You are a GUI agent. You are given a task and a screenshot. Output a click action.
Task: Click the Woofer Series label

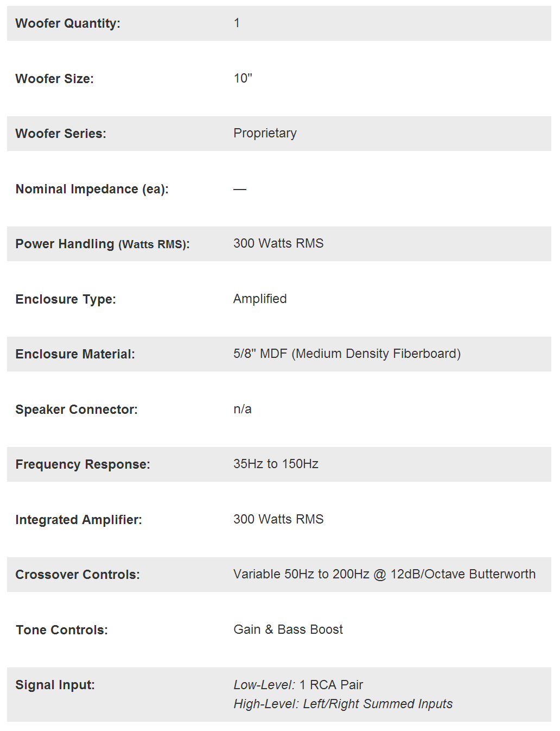pyautogui.click(x=61, y=134)
